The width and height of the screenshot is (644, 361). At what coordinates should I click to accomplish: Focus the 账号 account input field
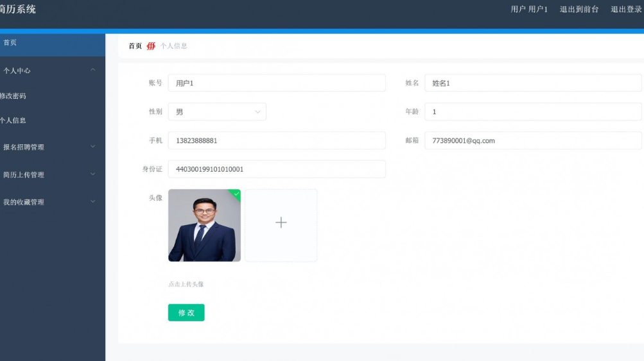(x=276, y=83)
